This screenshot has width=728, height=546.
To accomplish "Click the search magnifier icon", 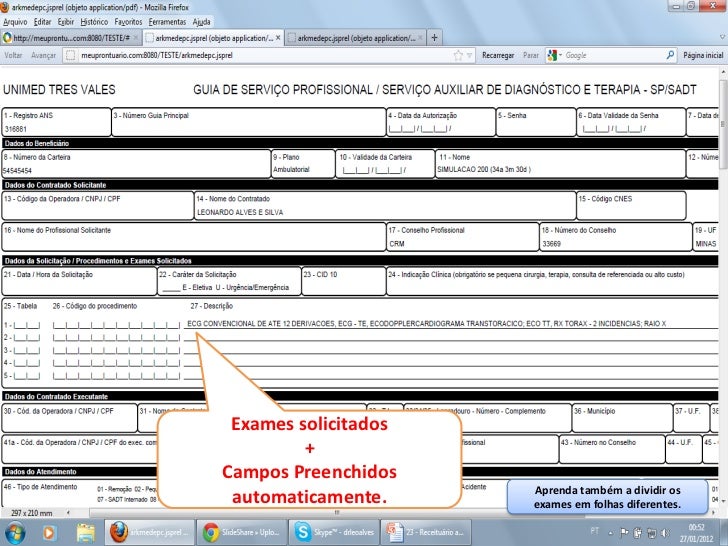I will pyautogui.click(x=670, y=55).
